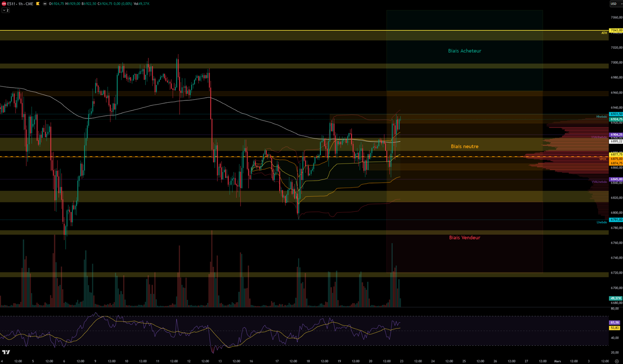Click the yellow notification flag icon
The height and width of the screenshot is (364, 623).
(38, 4)
